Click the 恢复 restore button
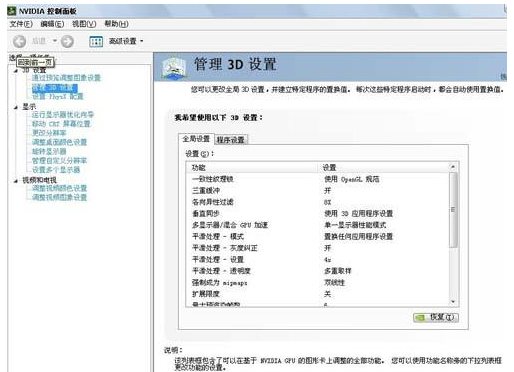 pyautogui.click(x=436, y=317)
